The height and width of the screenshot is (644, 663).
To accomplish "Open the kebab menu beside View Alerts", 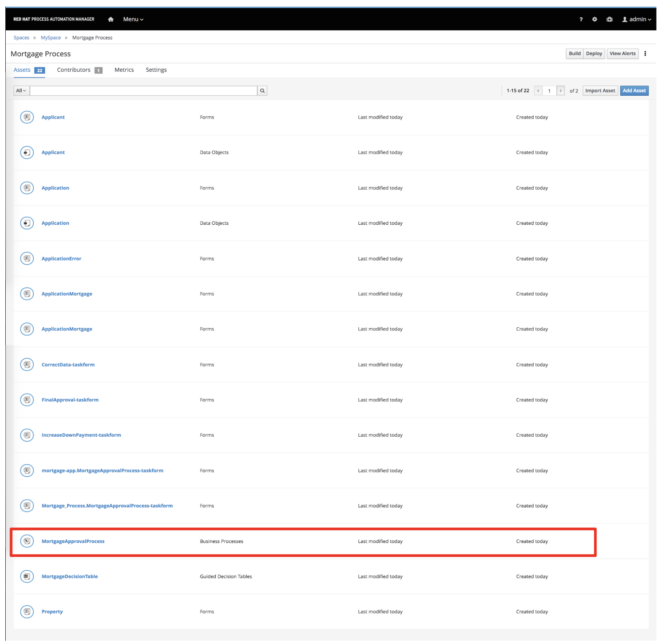I will point(646,54).
